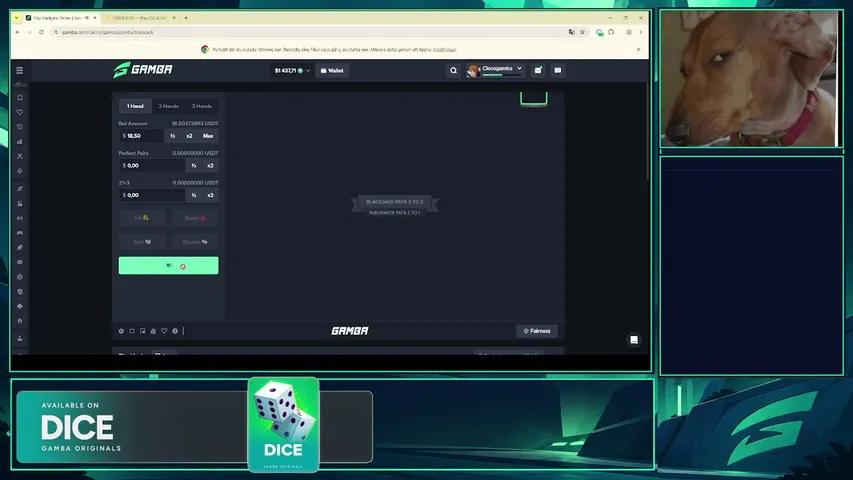Open the game info icon in the bottom bar

coord(175,331)
